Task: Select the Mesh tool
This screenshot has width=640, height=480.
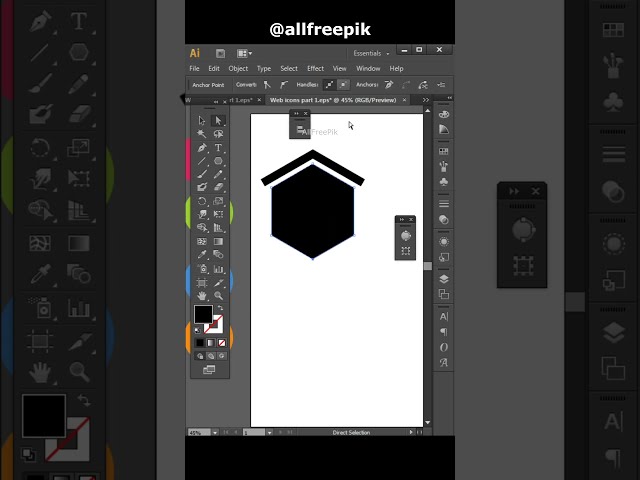Action: coord(202,241)
